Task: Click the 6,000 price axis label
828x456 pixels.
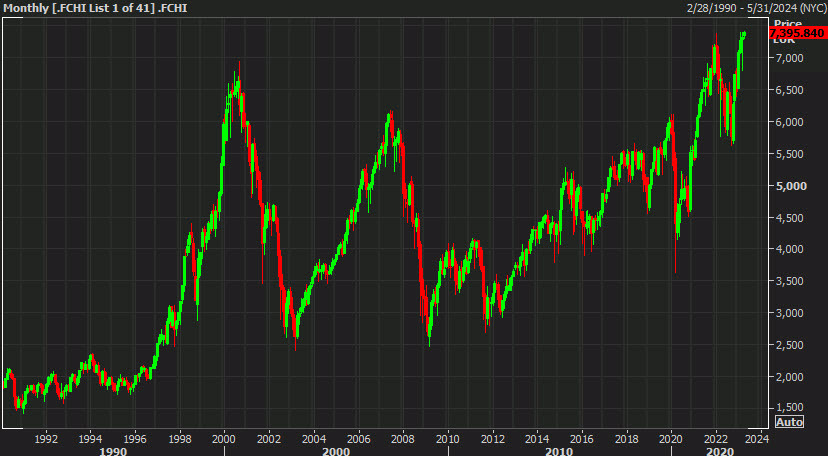Action: (789, 122)
